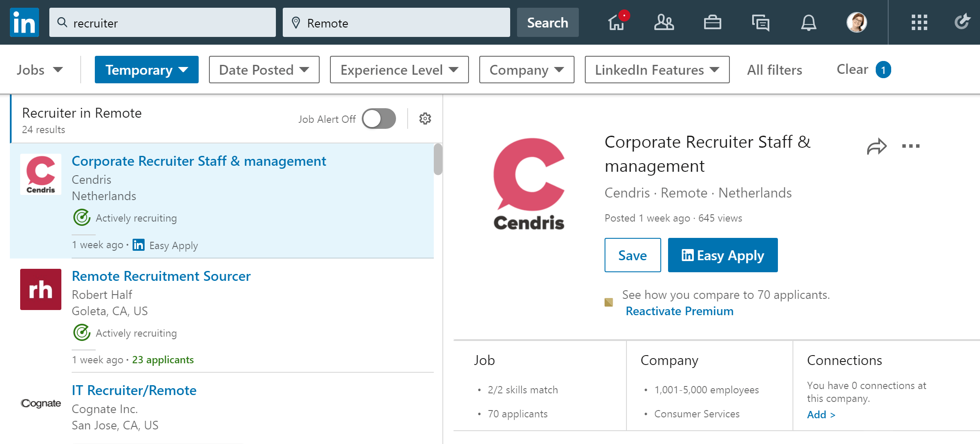Click the San Jose, CA, US location text
The height and width of the screenshot is (444, 980).
coord(115,425)
